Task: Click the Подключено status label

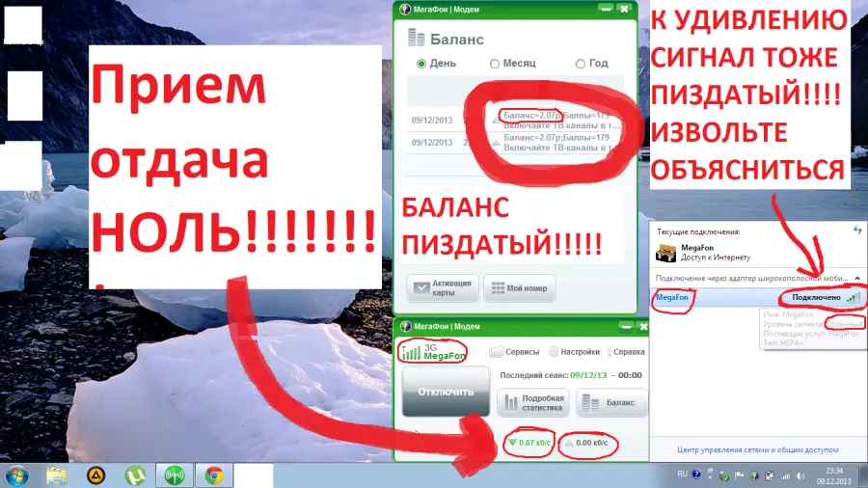Action: (x=816, y=298)
